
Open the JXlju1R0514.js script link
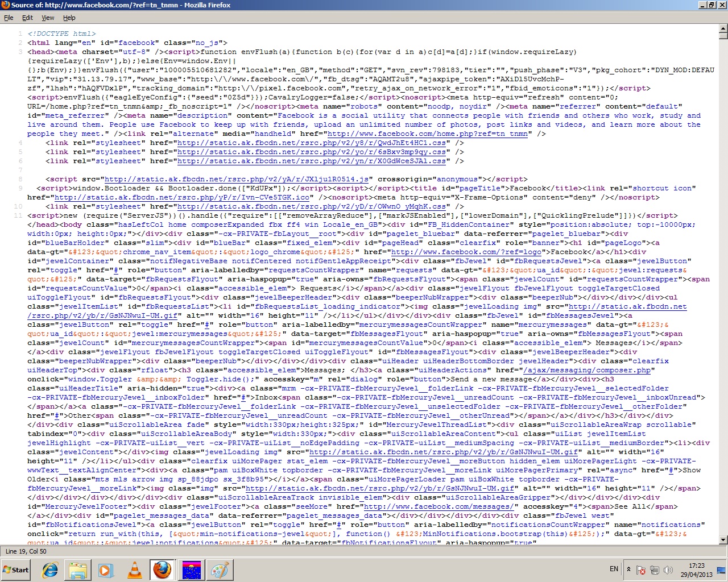coord(237,180)
